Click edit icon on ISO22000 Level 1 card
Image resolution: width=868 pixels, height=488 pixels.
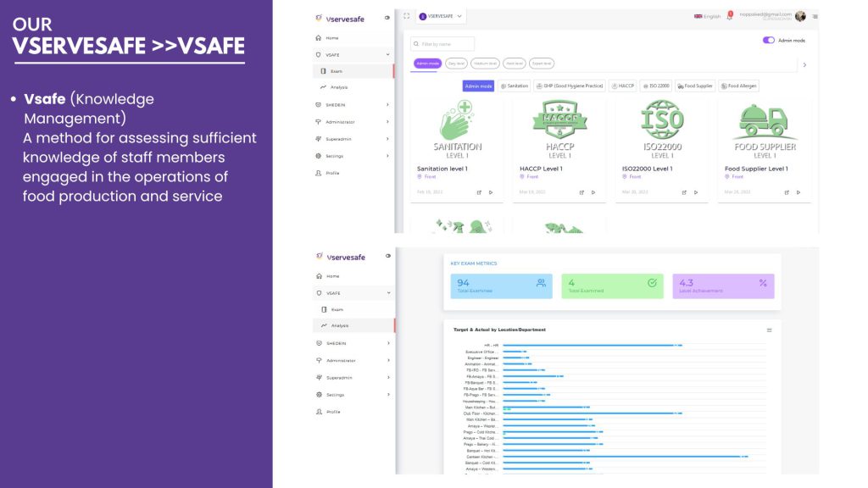tap(684, 192)
